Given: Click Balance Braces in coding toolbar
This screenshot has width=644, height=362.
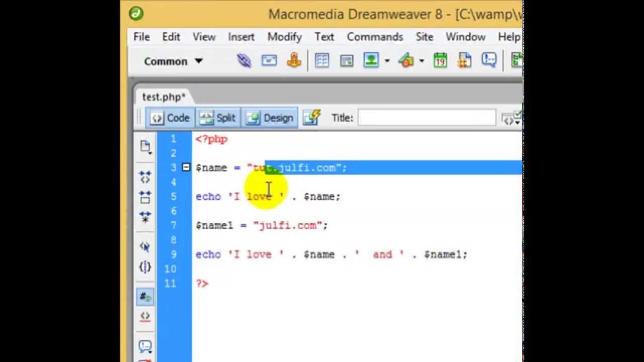Looking at the screenshot, I should coord(145,267).
